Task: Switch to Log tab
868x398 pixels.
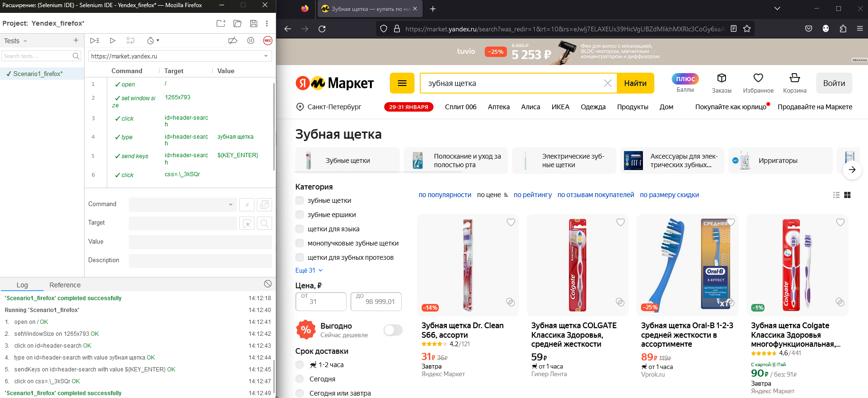Action: tap(22, 285)
